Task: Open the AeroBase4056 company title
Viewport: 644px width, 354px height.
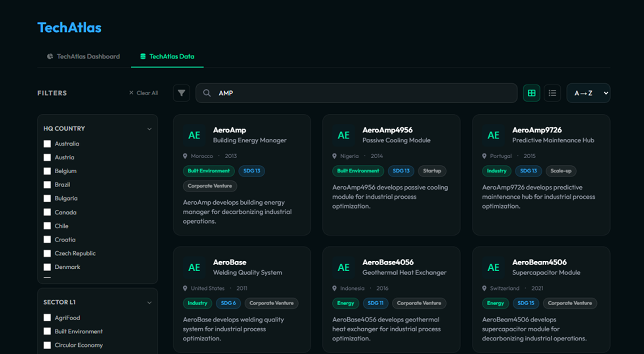Action: point(388,262)
